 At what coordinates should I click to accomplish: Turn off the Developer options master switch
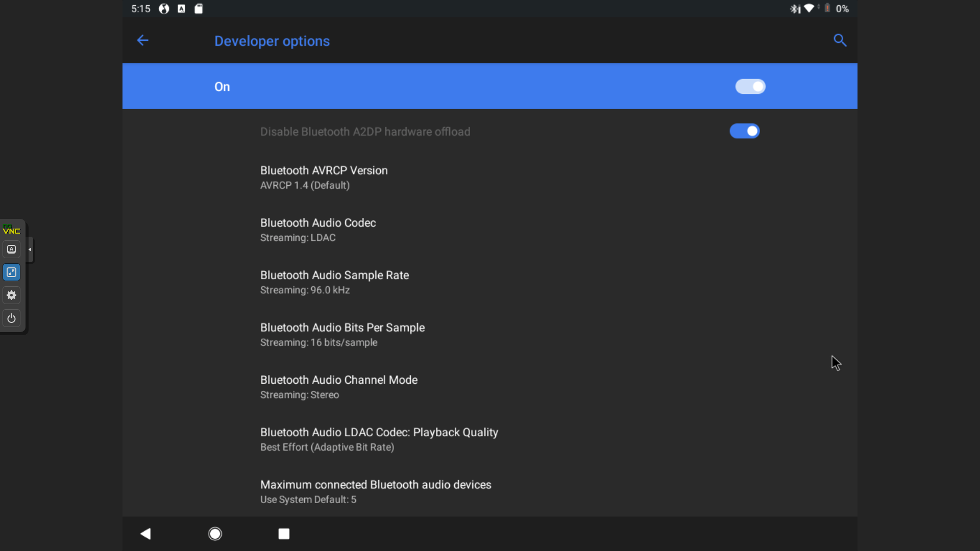(750, 86)
